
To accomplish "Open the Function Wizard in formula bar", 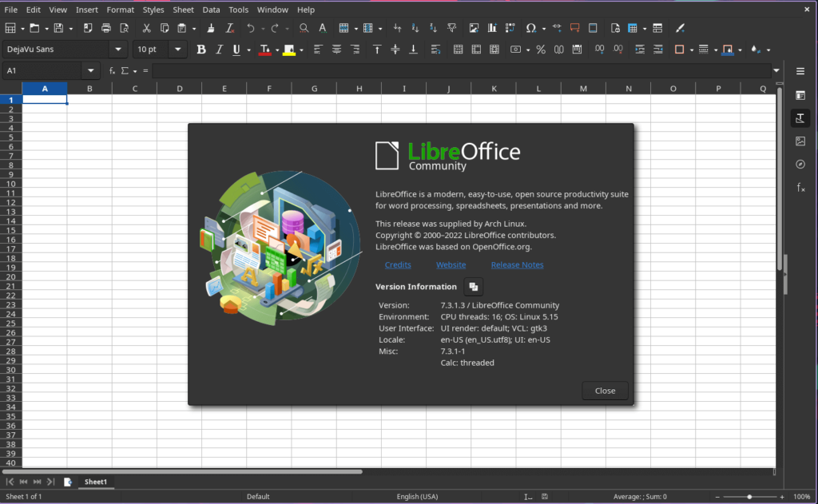I will tap(112, 70).
